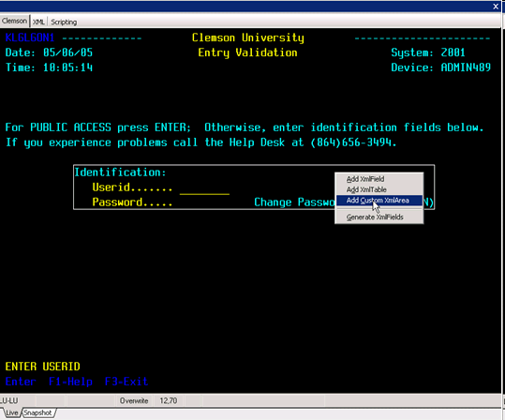This screenshot has width=505, height=420.
Task: Click the 'Userid.......' label
Action: click(x=132, y=187)
